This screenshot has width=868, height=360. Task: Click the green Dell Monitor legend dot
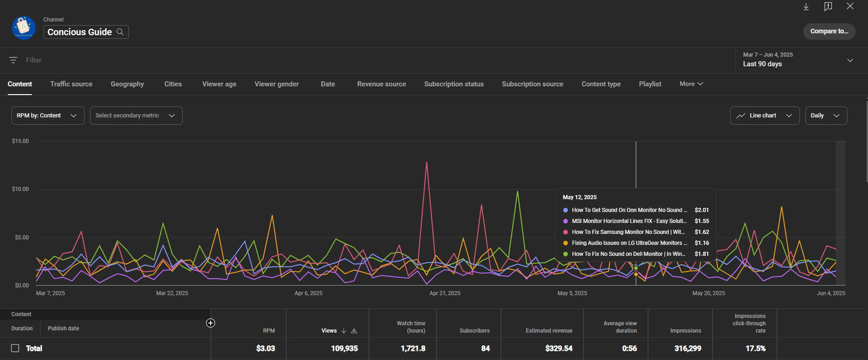point(566,254)
